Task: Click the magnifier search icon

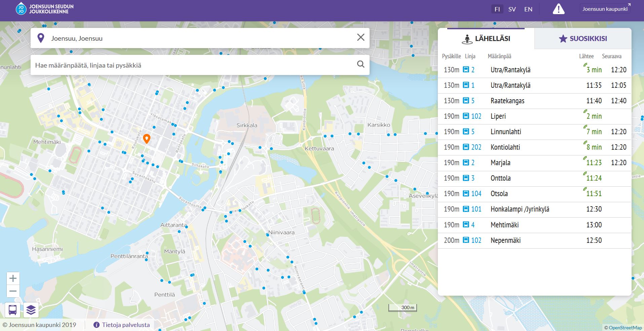Action: pos(361,64)
